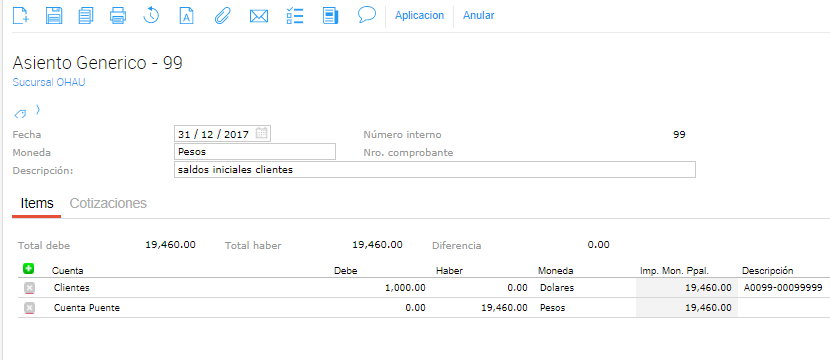The image size is (830, 360).
Task: Click the Diferencia value 0.00
Action: pyautogui.click(x=599, y=245)
